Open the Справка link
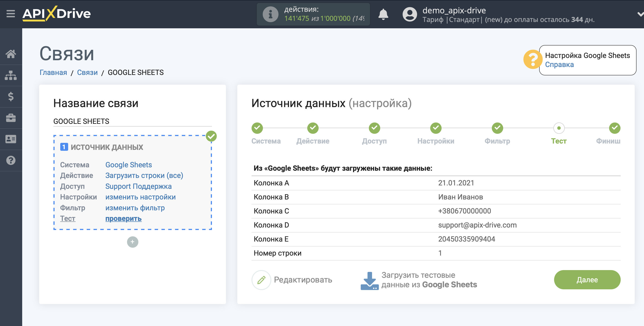 [559, 65]
